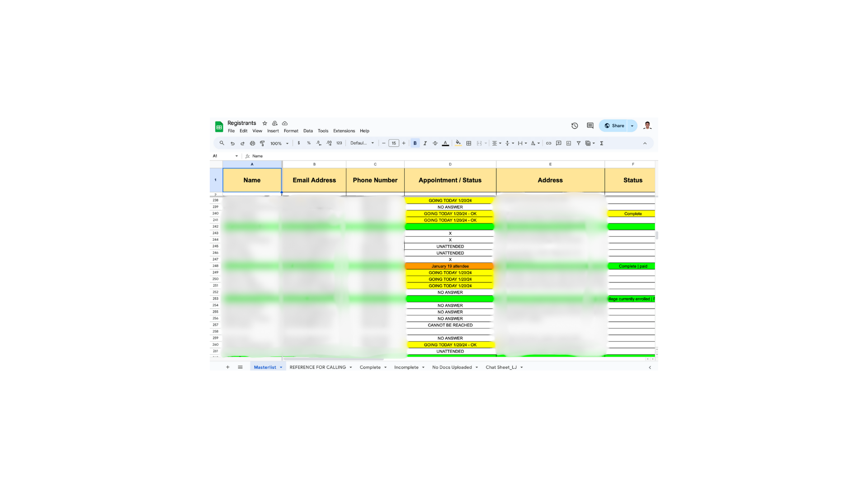The image size is (868, 488).
Task: Open the Extensions menu
Action: tap(344, 131)
